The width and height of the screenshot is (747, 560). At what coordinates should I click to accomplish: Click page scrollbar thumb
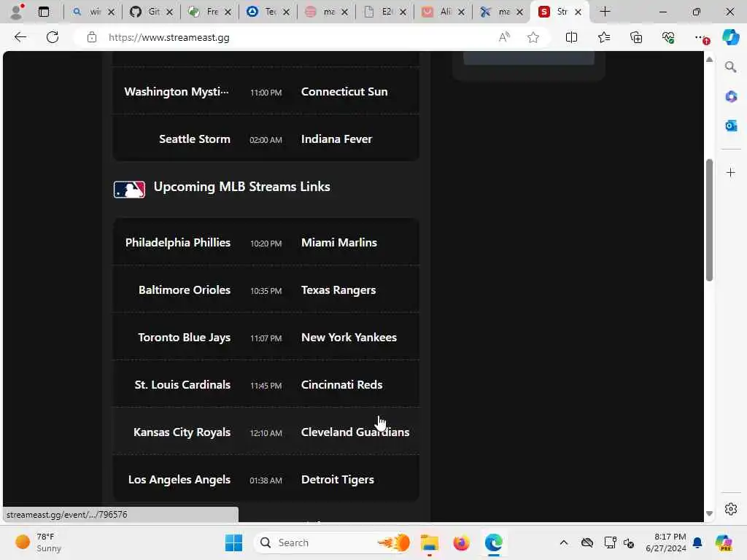point(709,220)
